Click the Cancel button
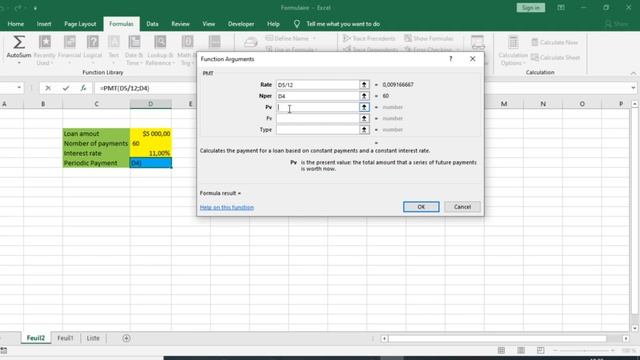This screenshot has width=640, height=360. tap(462, 207)
